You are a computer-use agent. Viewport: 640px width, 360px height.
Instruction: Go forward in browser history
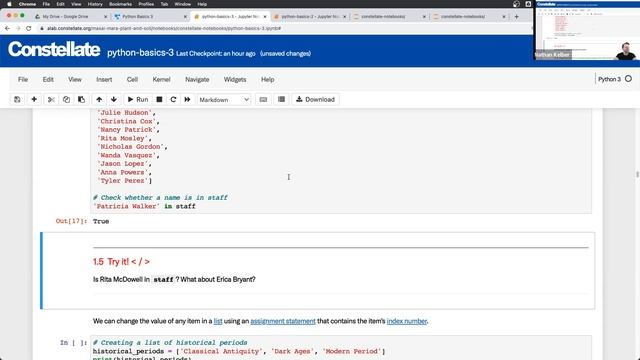pos(18,28)
